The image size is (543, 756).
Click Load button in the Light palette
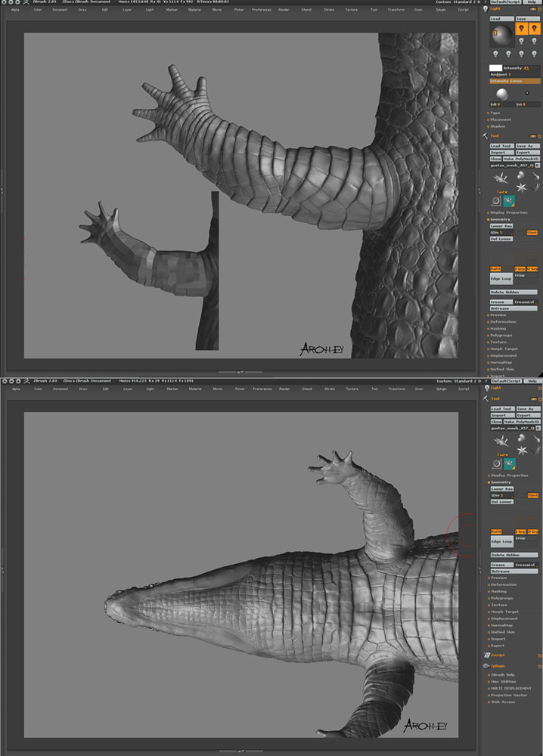coord(501,19)
